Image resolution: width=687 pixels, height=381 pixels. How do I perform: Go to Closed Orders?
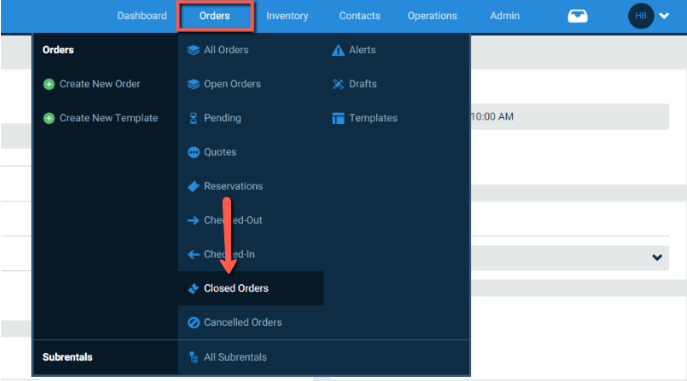[236, 288]
